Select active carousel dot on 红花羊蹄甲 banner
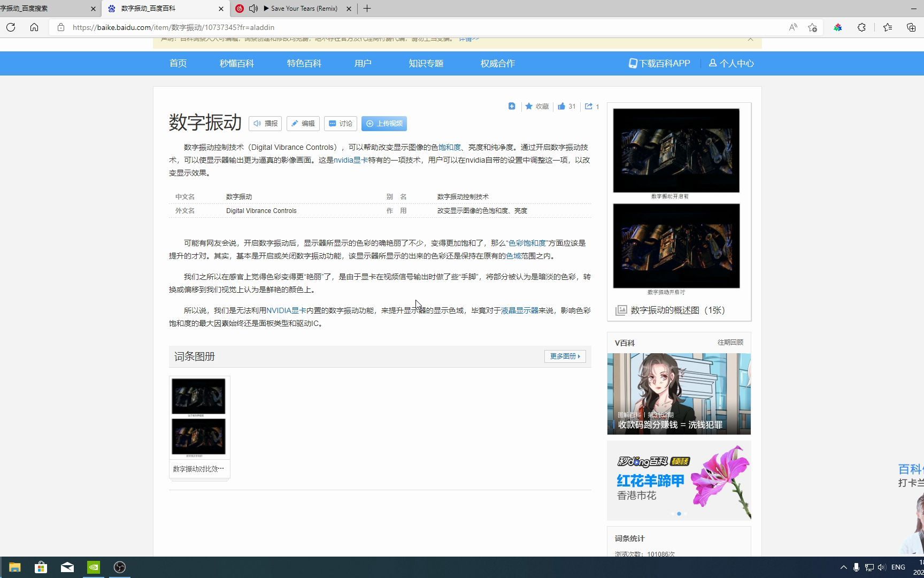The width and height of the screenshot is (924, 578). (x=679, y=514)
